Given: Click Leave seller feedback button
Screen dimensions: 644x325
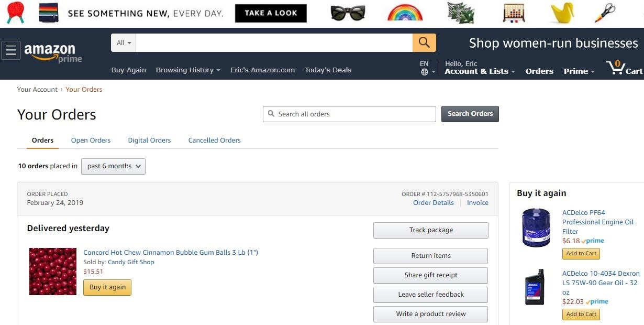Looking at the screenshot, I should (x=431, y=295).
